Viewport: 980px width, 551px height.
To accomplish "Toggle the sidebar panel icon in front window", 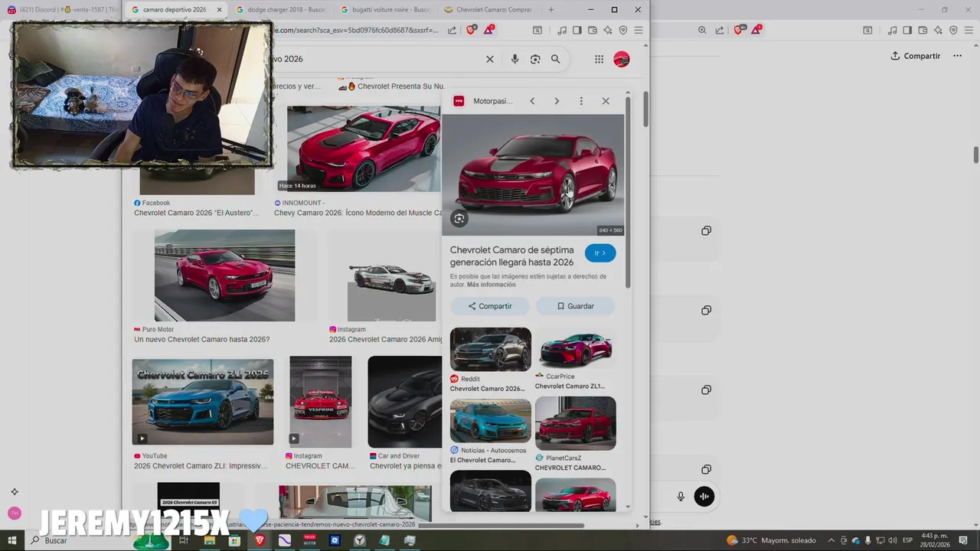I will tap(577, 30).
